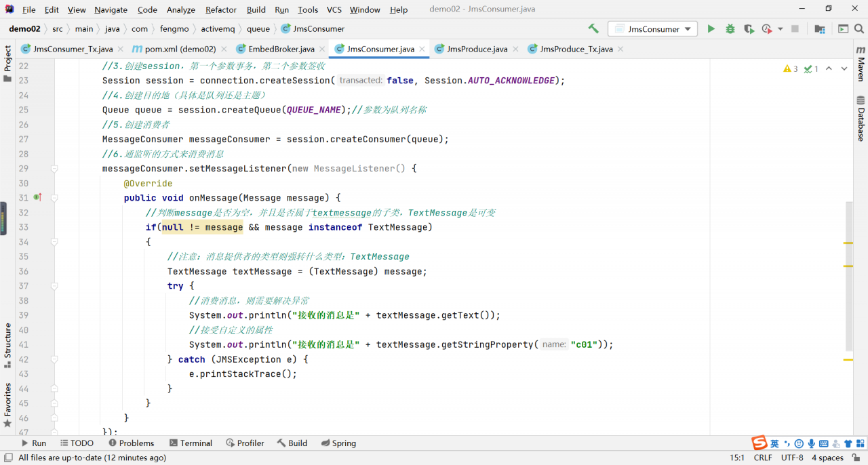Open the Edit menu
This screenshot has height=465, width=868.
coord(52,9)
